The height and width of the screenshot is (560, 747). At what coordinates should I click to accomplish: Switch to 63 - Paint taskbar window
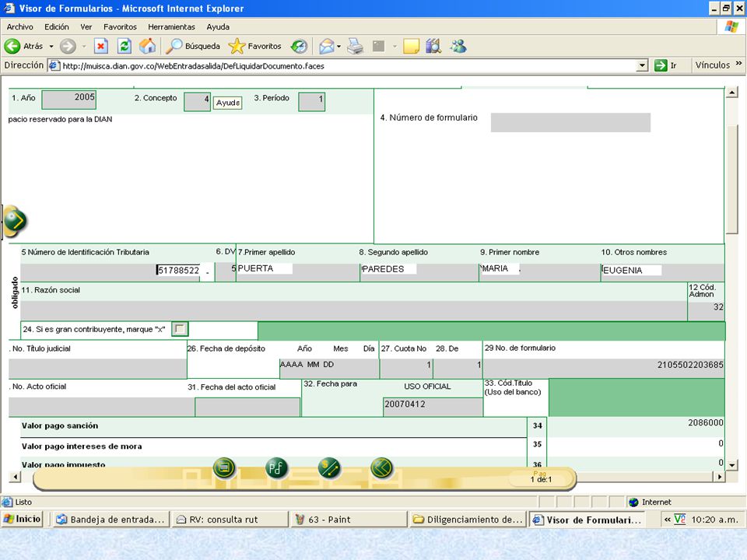[x=349, y=519]
